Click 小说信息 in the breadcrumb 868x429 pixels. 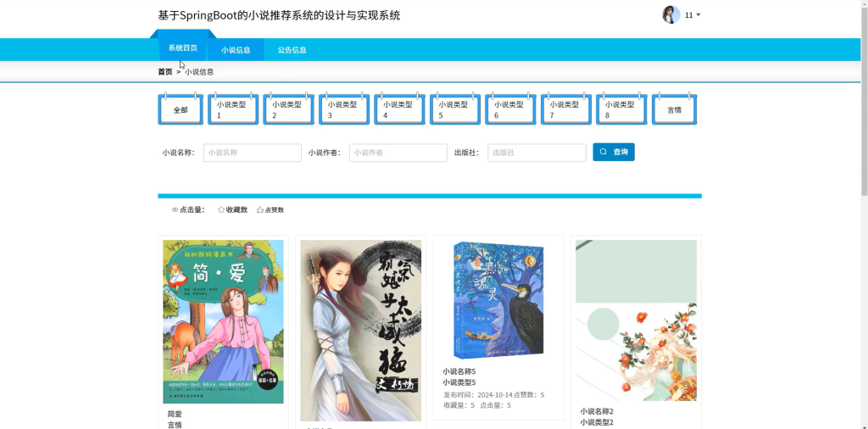pos(199,72)
